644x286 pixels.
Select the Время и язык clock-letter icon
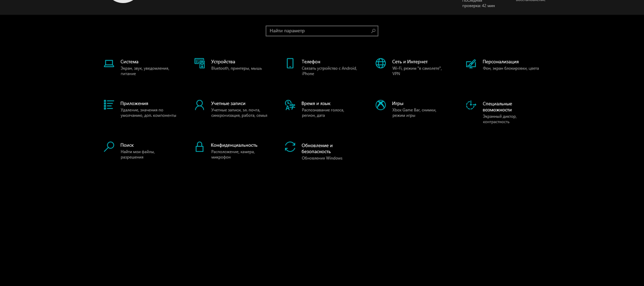tap(290, 105)
